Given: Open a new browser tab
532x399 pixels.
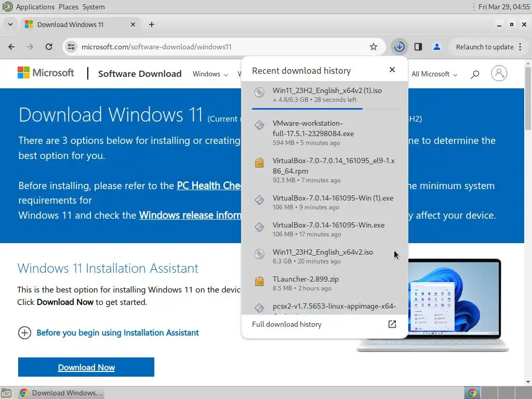Looking at the screenshot, I should tap(152, 24).
